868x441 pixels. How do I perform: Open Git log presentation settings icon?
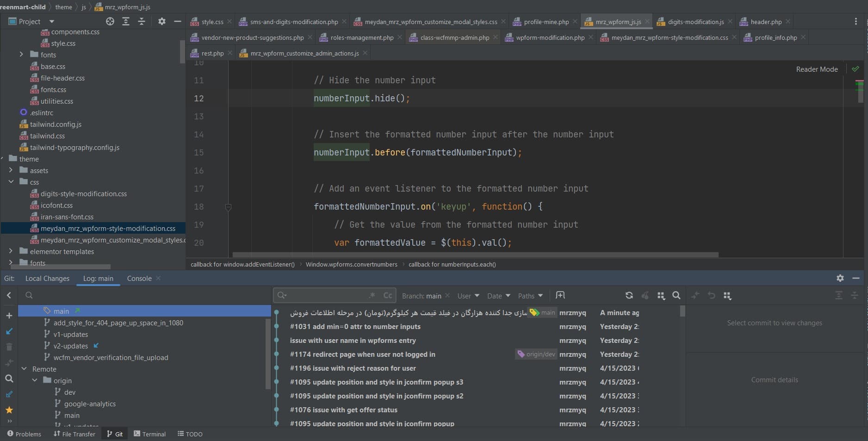point(661,295)
